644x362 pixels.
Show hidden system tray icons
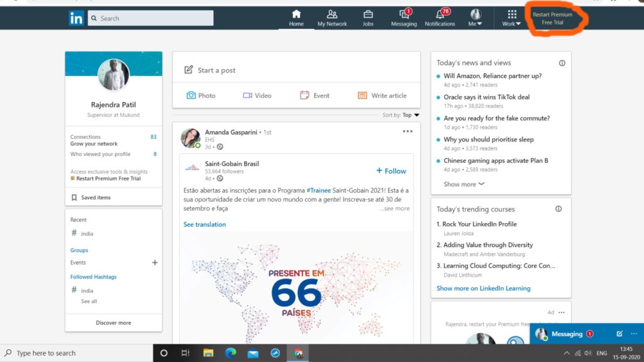567,353
